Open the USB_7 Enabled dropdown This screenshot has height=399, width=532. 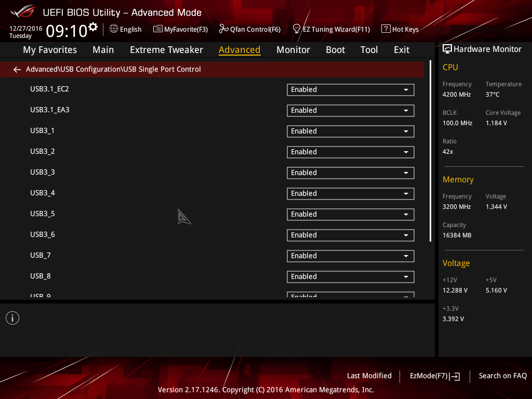coord(351,256)
